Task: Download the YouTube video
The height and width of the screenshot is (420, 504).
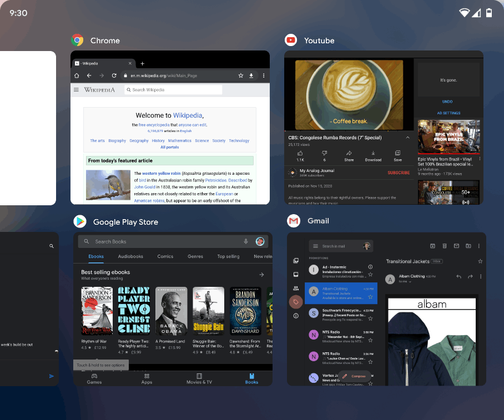Action: pos(373,155)
